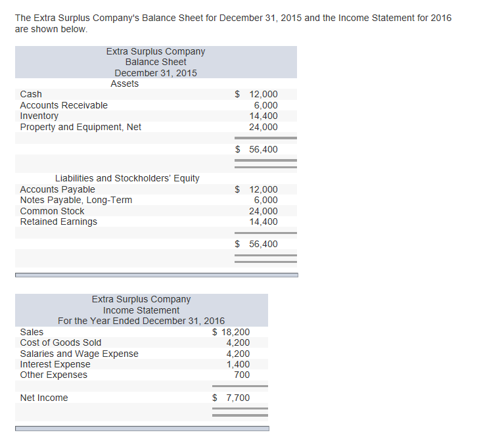Click 'Notes Payable, Long-Term' label

click(76, 200)
